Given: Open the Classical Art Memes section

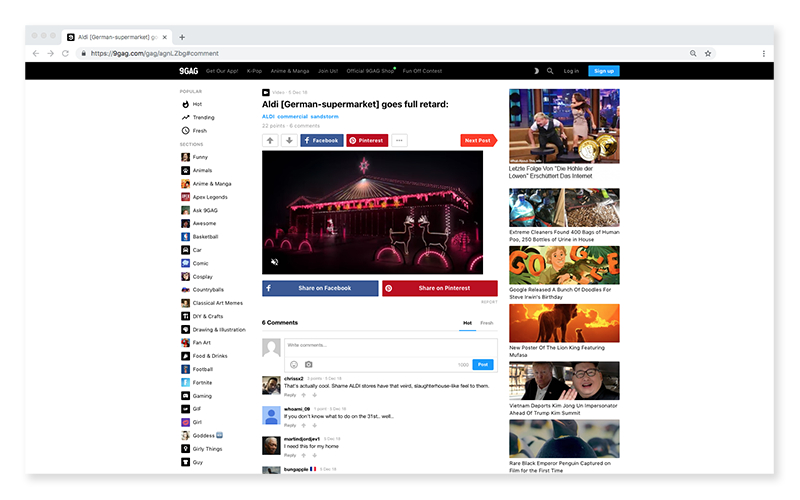Looking at the screenshot, I should (212, 303).
